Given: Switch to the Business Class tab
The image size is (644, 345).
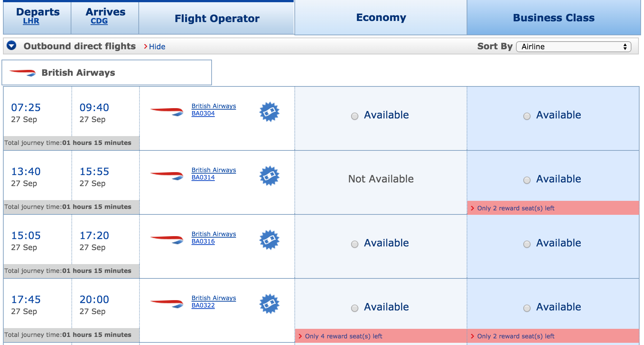Looking at the screenshot, I should coord(553,18).
